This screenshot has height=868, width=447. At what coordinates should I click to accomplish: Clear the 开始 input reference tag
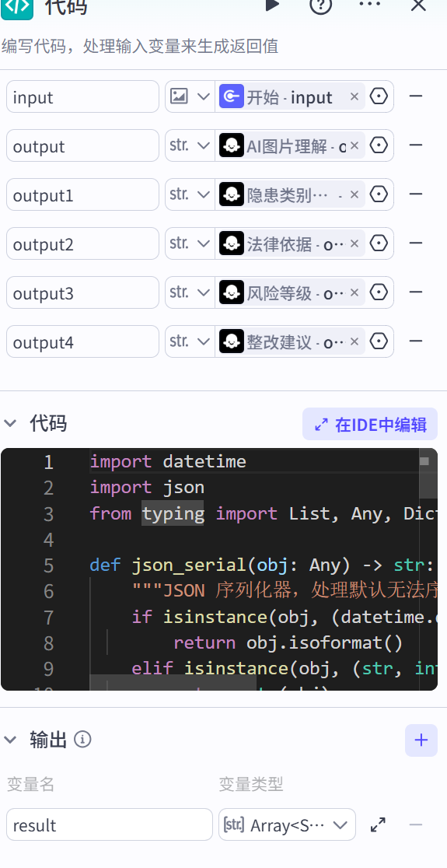pos(354,97)
